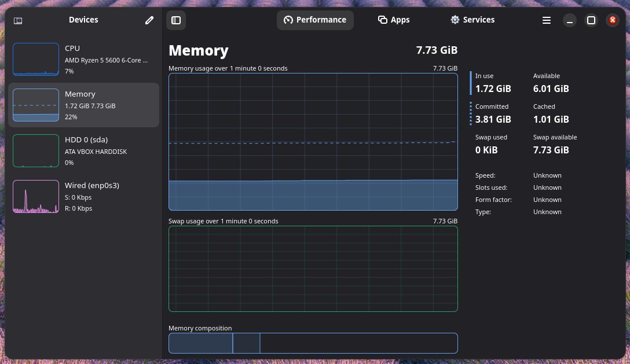Toggle the sidebar panel button
The height and width of the screenshot is (364, 630).
176,20
